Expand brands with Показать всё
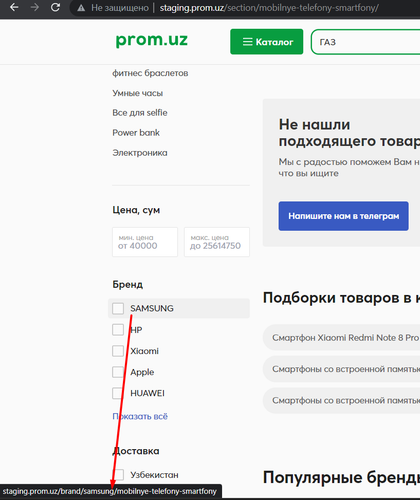 coord(140,416)
